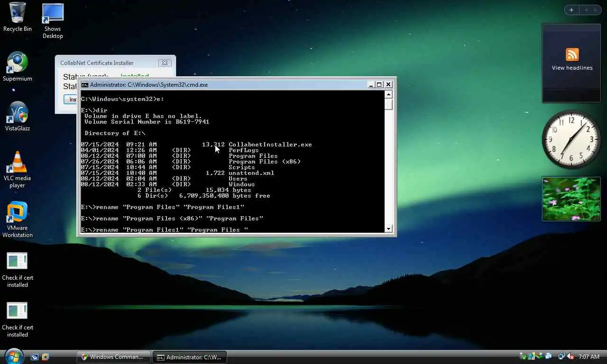Click the 7:07 AM taskbar clock
Screen dimensions: 607x364
[x=589, y=356]
